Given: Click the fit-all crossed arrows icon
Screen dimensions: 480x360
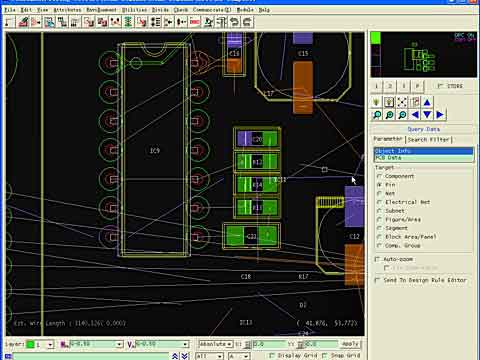Looking at the screenshot, I should [402, 102].
